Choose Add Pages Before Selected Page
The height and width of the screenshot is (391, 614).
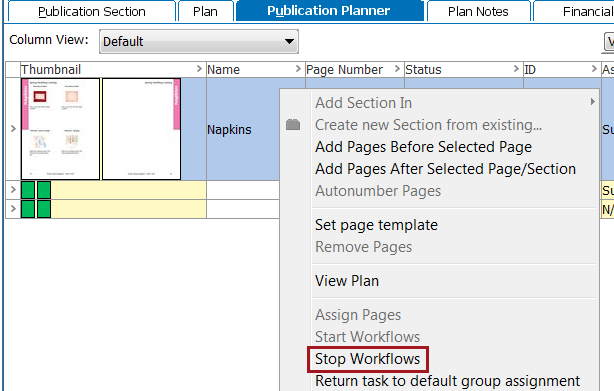click(x=423, y=147)
